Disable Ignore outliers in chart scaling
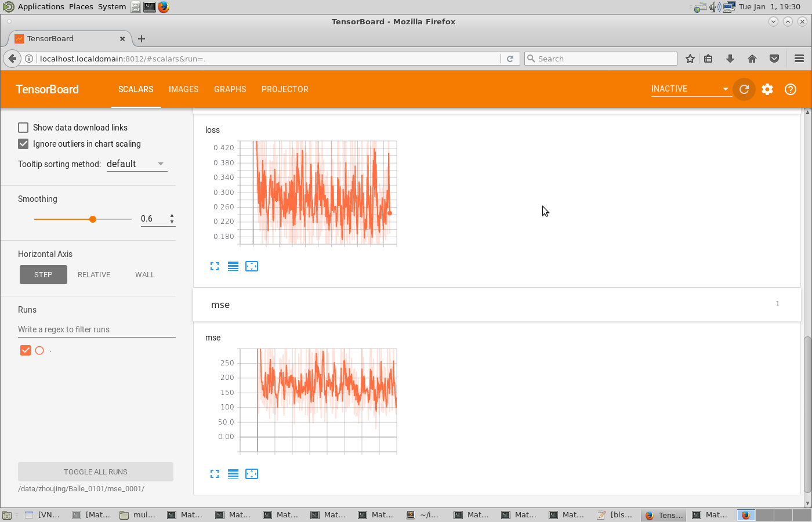Screen dimensions: 812x522 tap(23, 144)
